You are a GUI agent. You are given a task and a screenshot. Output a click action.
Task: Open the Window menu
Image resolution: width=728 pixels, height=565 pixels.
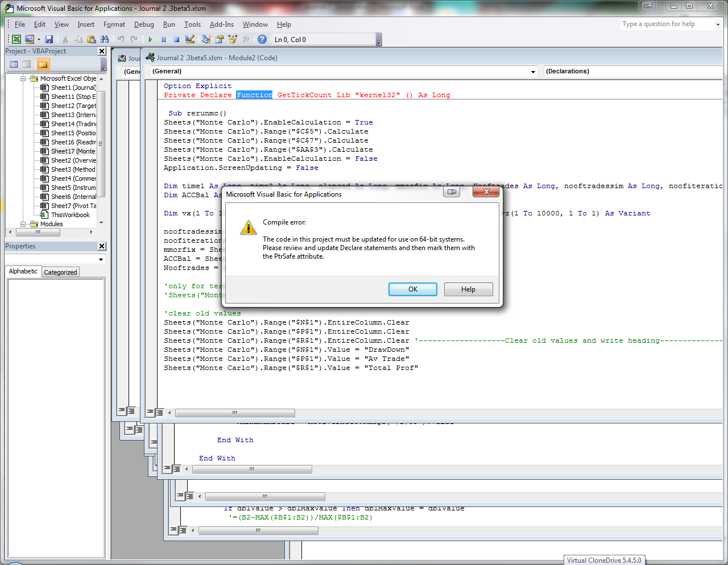pyautogui.click(x=255, y=24)
